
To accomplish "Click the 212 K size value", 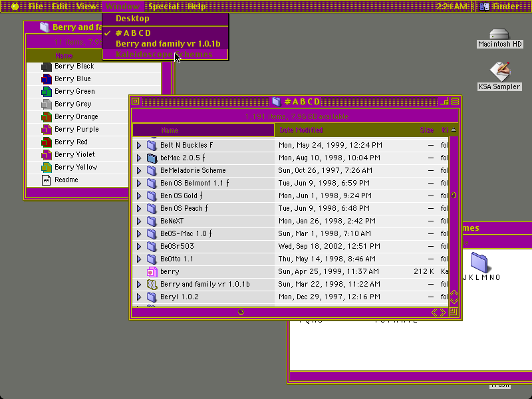I will 424,272.
